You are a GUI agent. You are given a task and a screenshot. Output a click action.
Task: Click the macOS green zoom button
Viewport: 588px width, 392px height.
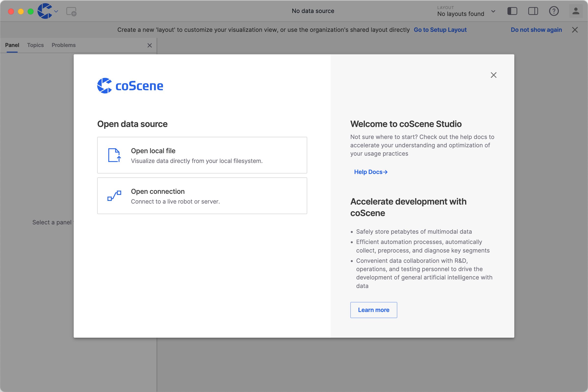point(31,12)
